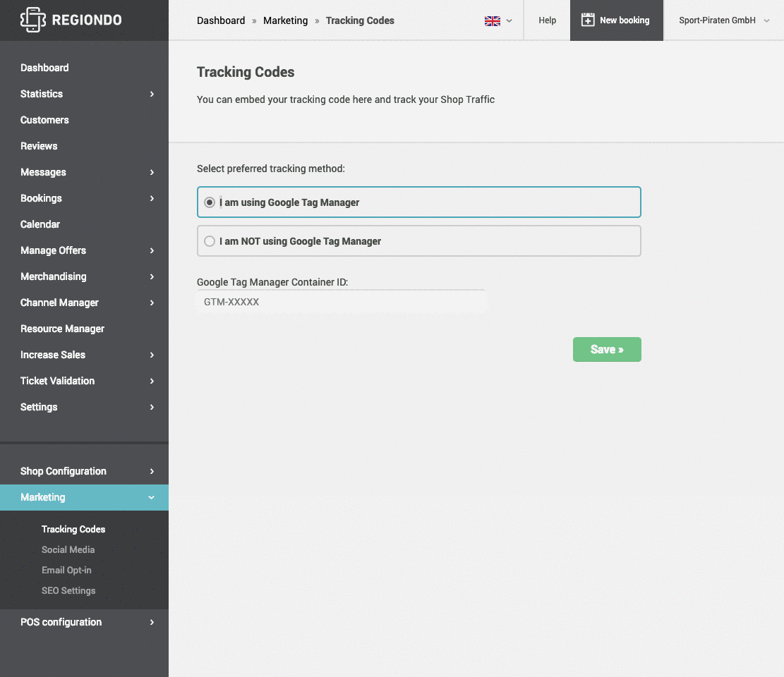Click the Save button
The height and width of the screenshot is (677, 784).
607,349
